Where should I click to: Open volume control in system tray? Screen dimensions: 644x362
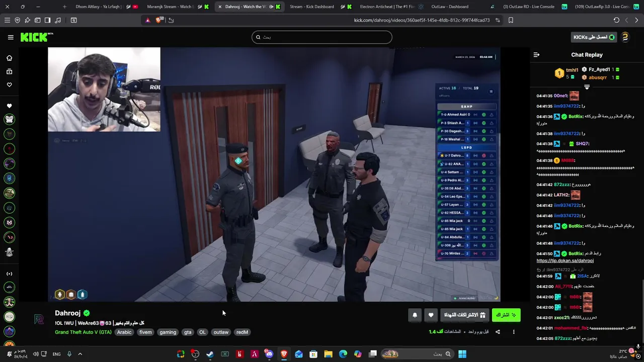pos(36,354)
